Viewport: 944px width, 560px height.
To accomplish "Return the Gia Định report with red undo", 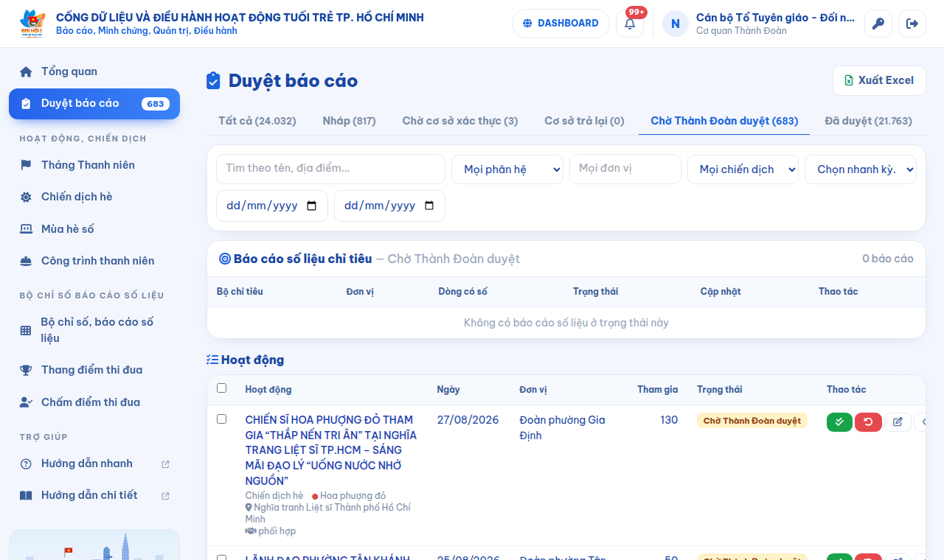I will [868, 422].
